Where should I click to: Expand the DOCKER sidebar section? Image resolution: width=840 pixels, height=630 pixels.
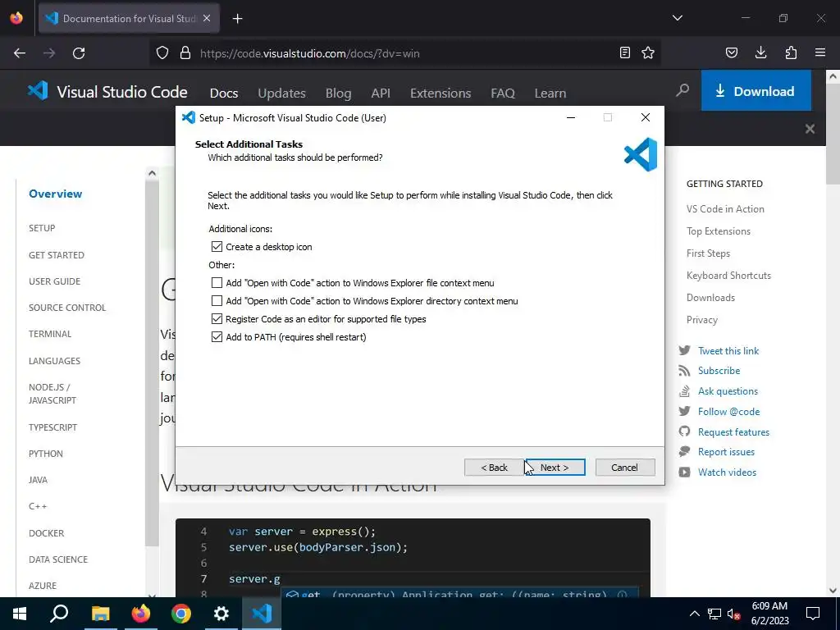[x=46, y=533]
